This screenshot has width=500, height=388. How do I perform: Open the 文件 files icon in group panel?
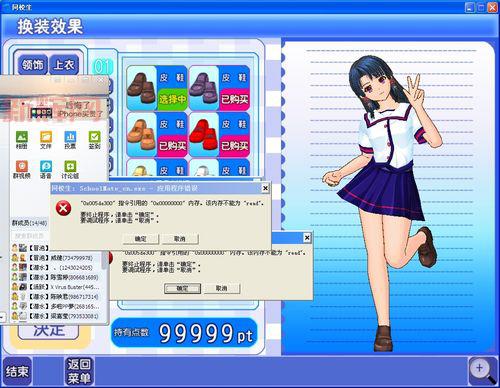(46, 140)
